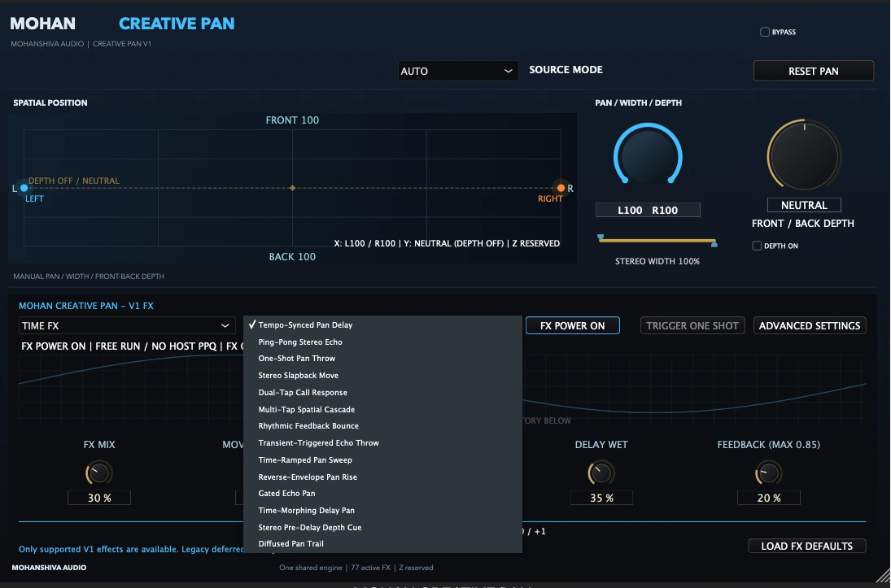Click the orange RIGHT position dot
The width and height of the screenshot is (891, 588).
click(x=561, y=188)
